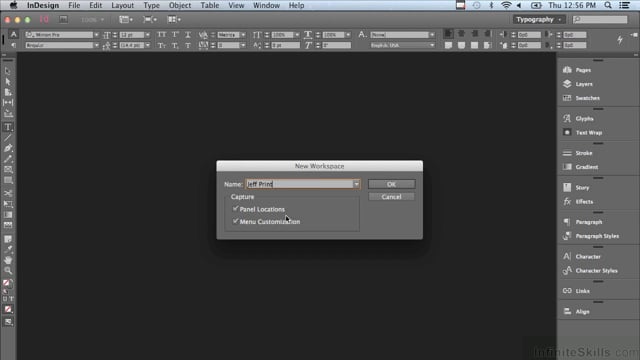
Task: Select the Rectangle Frame tool
Action: click(8, 169)
